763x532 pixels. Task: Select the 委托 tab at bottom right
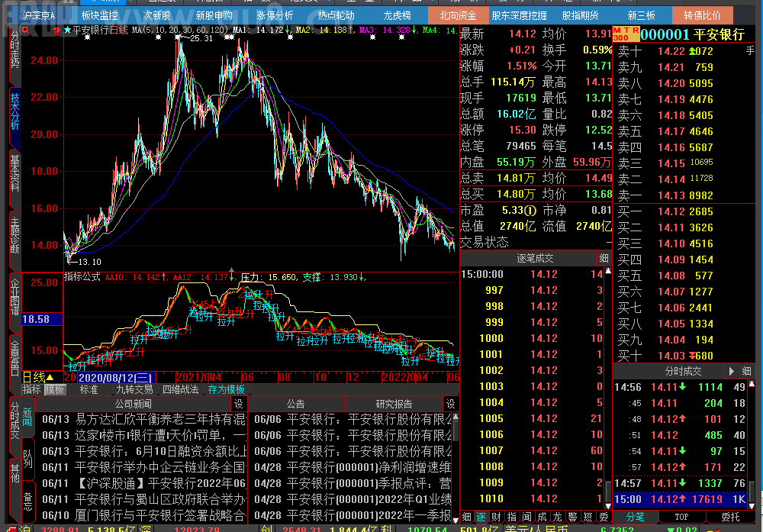click(x=730, y=517)
